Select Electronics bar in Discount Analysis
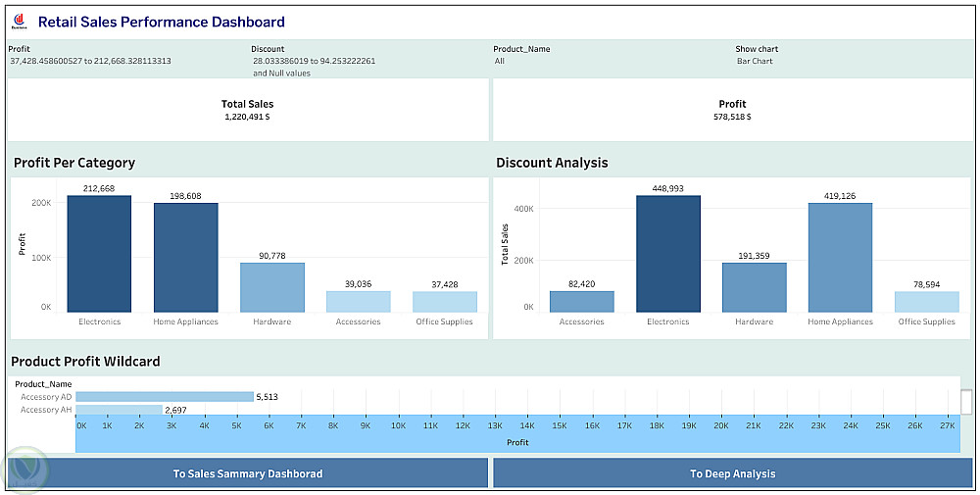The image size is (980, 495). 668,254
